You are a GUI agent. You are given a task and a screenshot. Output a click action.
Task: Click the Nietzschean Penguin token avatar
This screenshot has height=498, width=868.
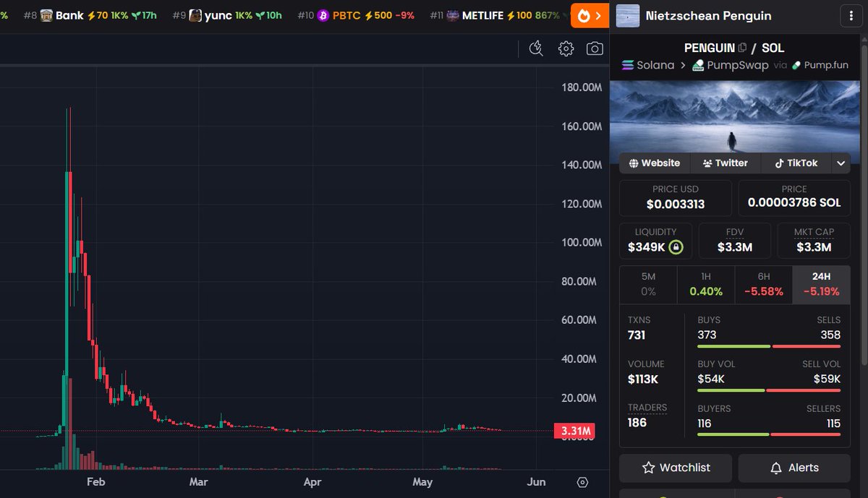[627, 15]
